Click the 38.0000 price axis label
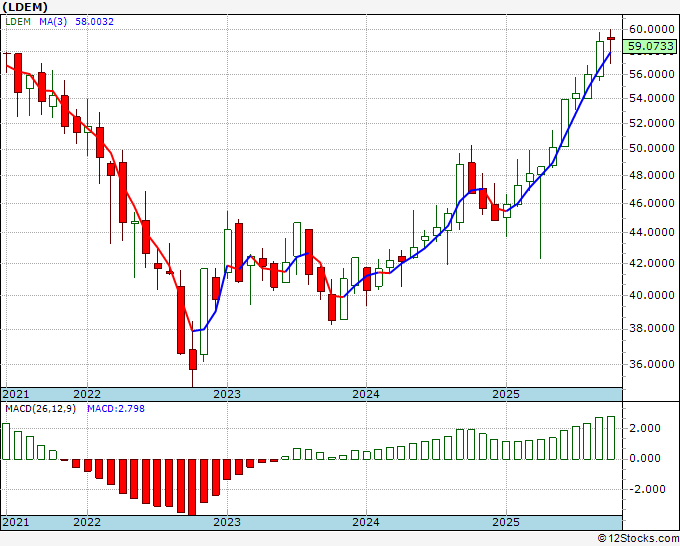Screen dimensions: 680x546 tap(652, 329)
